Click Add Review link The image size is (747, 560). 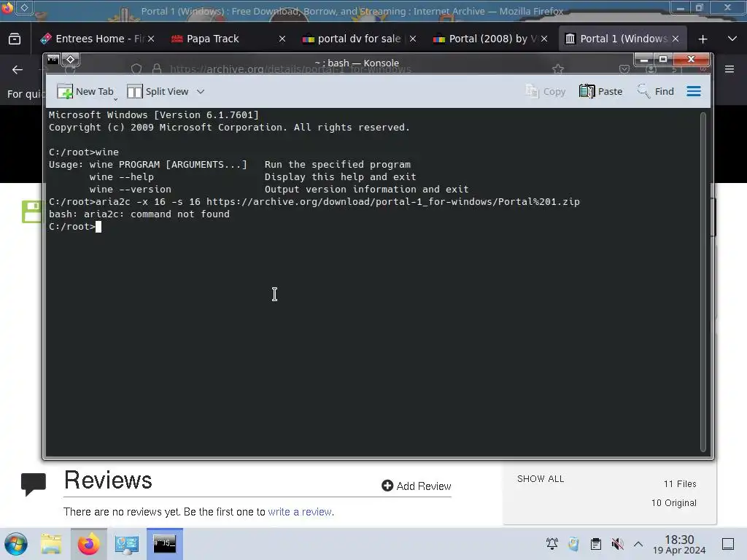click(x=417, y=486)
